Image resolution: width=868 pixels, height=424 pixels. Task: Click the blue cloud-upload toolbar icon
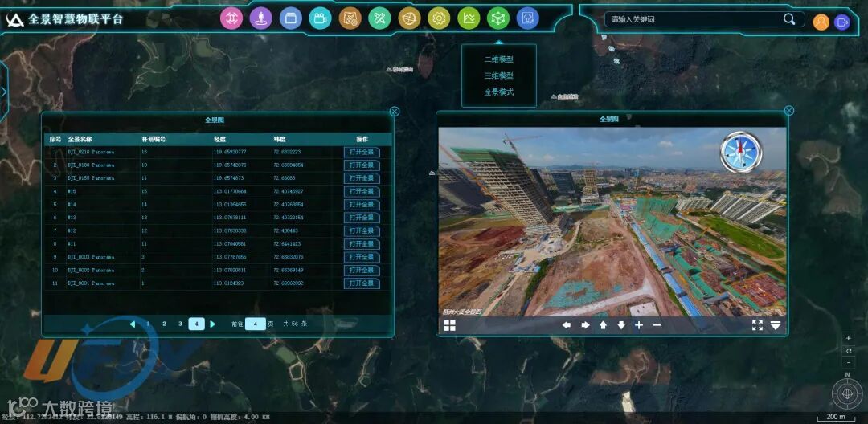tap(527, 18)
